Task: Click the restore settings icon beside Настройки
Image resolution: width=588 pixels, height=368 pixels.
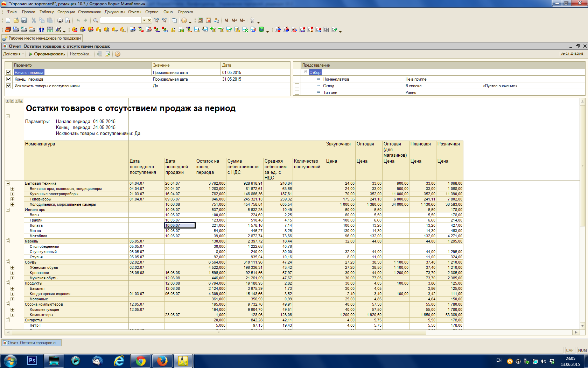Action: click(x=99, y=54)
